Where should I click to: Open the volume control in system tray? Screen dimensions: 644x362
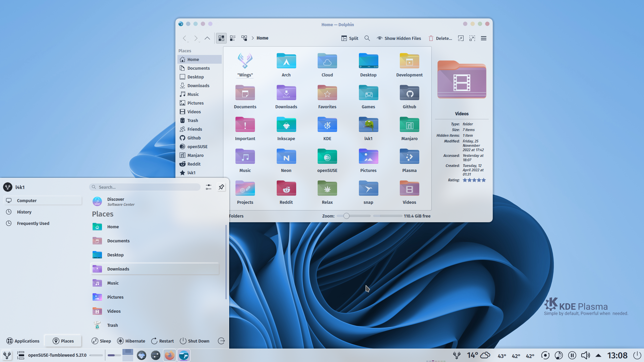585,355
